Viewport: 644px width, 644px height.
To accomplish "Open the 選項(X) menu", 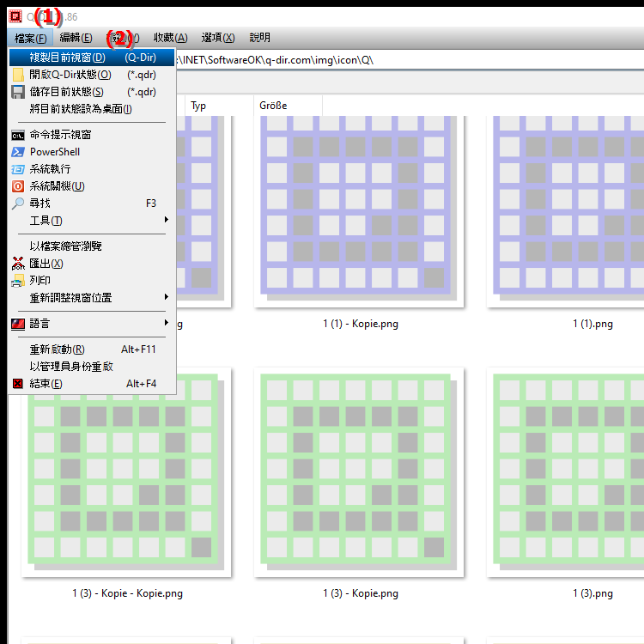I will click(x=218, y=38).
